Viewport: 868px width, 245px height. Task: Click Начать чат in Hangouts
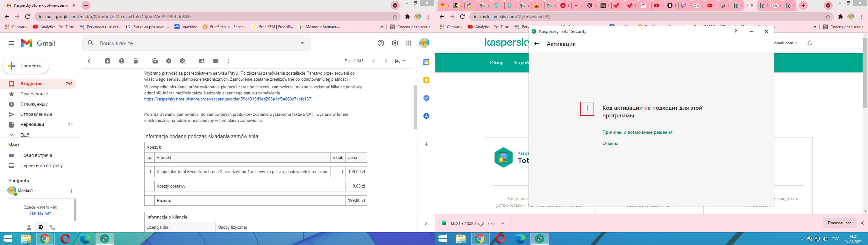click(40, 213)
